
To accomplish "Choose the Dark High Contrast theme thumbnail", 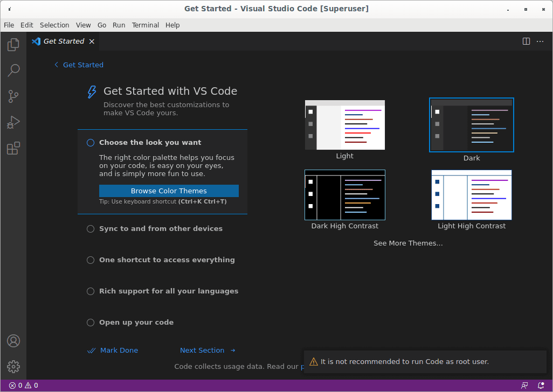I will [x=344, y=195].
